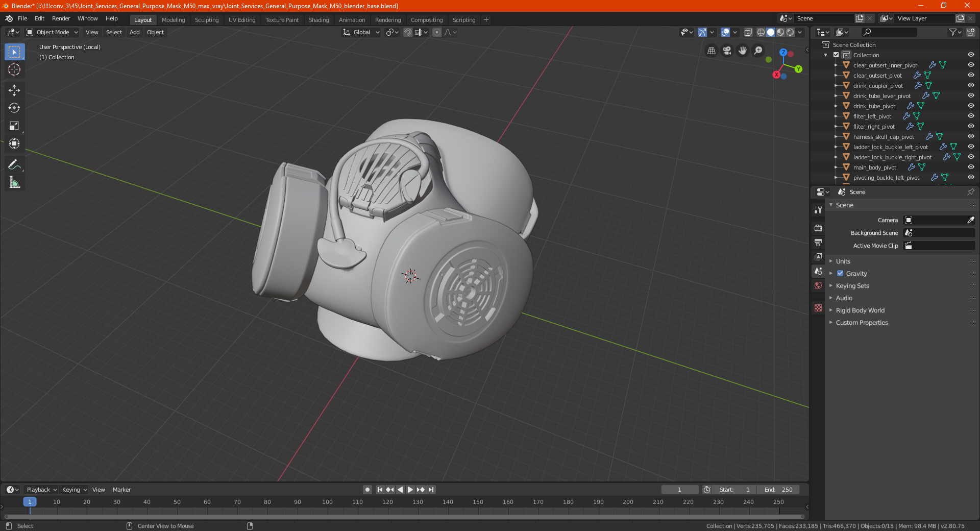Select the Select Box tool
The height and width of the screenshot is (531, 980).
tap(14, 52)
